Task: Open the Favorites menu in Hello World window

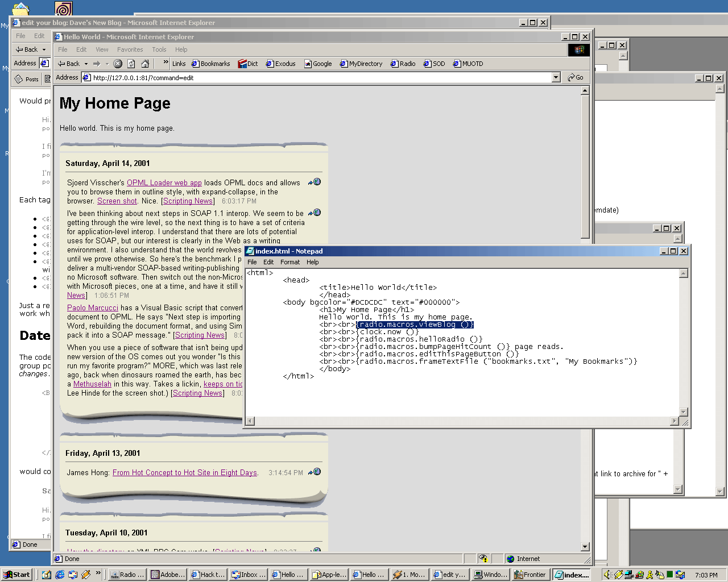Action: [x=130, y=49]
